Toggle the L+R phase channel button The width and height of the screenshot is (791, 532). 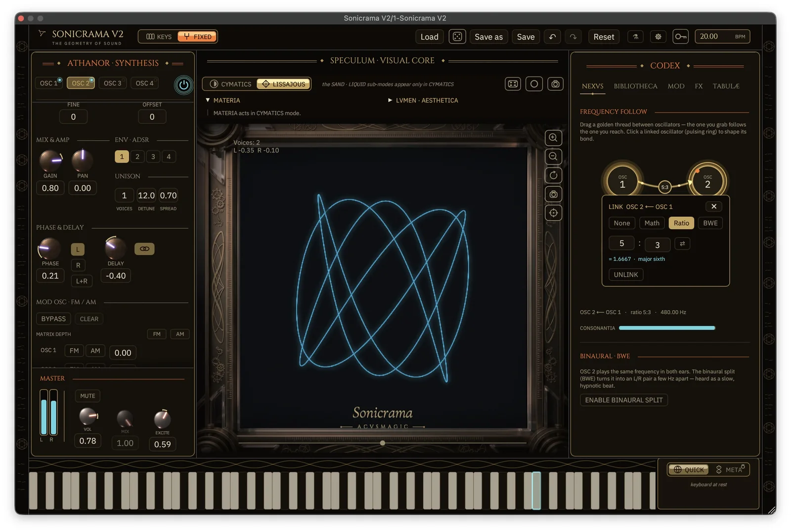[x=82, y=281]
